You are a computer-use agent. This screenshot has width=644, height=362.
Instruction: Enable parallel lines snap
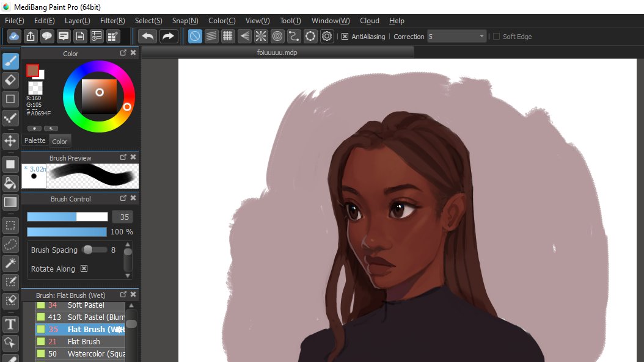click(211, 37)
